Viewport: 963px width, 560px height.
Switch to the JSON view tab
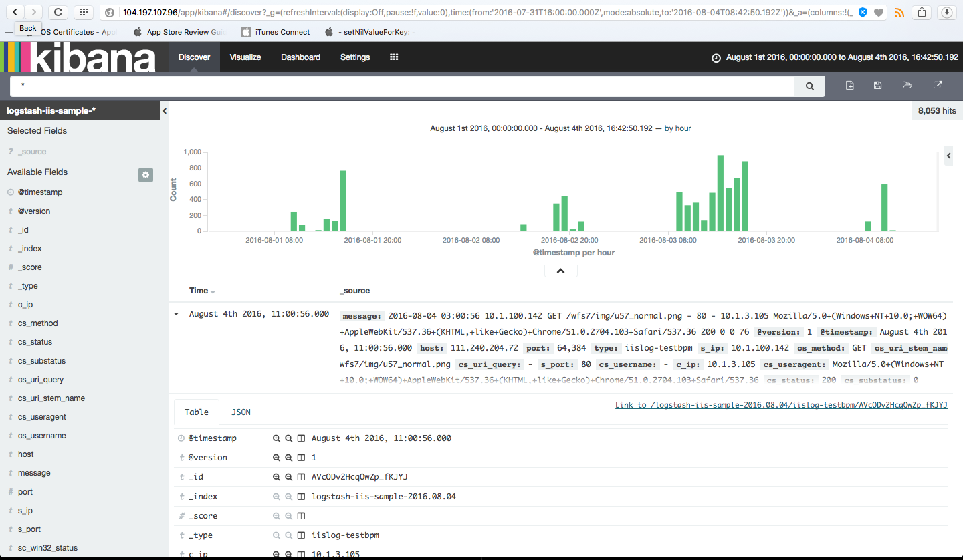click(241, 412)
